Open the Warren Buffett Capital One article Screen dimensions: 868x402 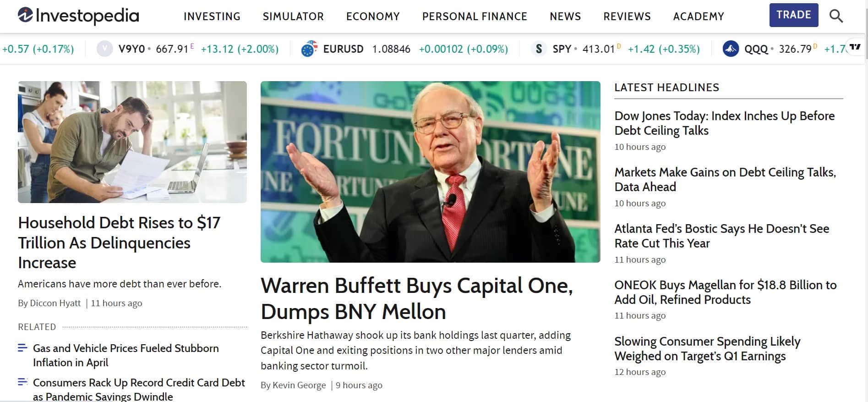coord(417,298)
